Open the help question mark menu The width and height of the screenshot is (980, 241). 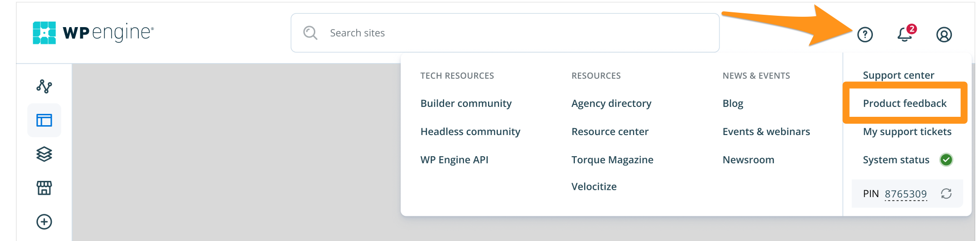tap(865, 34)
